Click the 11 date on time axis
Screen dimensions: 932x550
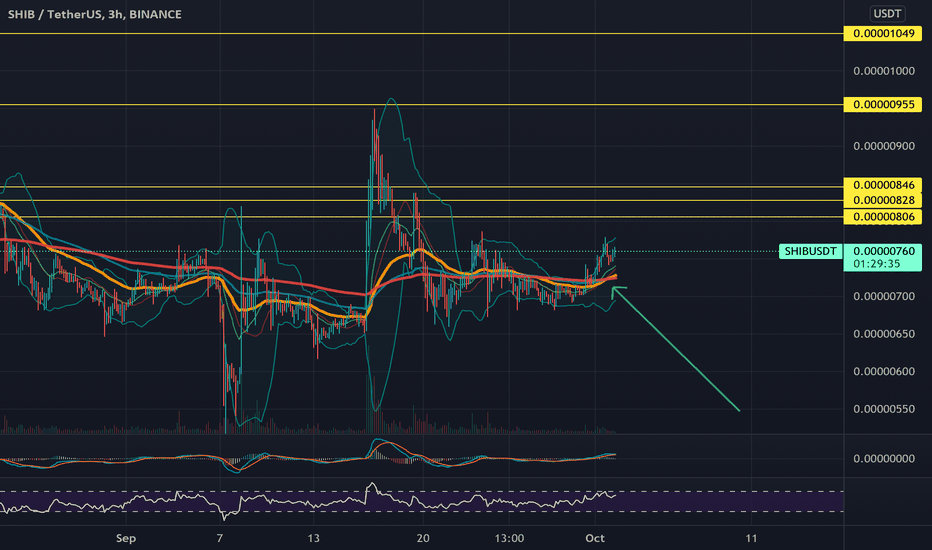(x=751, y=538)
